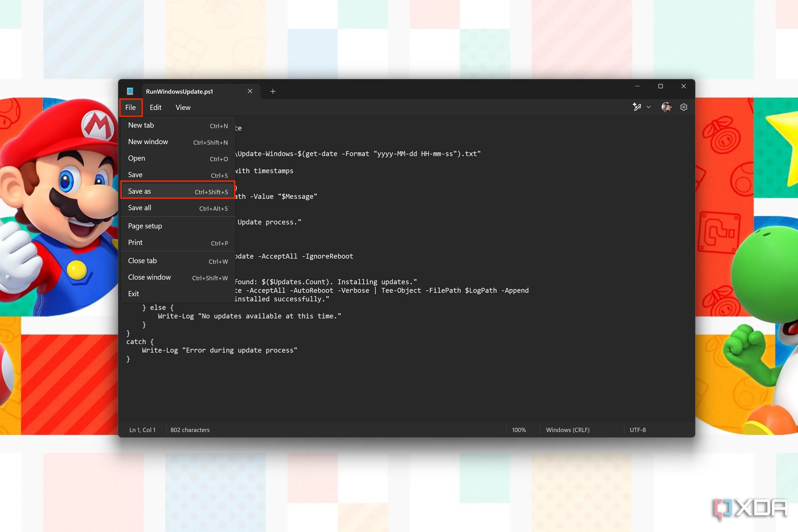Open the user account profile picture
Viewport: 798px width, 532px height.
pos(666,107)
